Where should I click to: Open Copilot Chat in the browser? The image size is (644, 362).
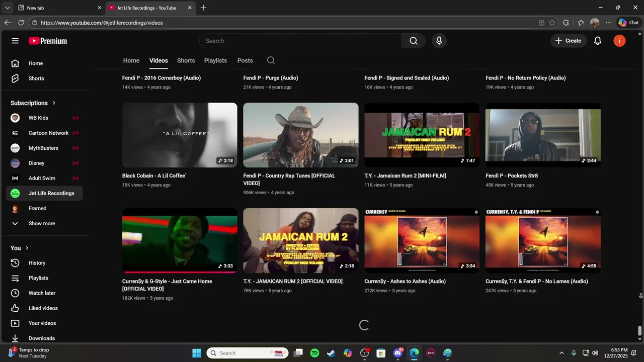628,23
